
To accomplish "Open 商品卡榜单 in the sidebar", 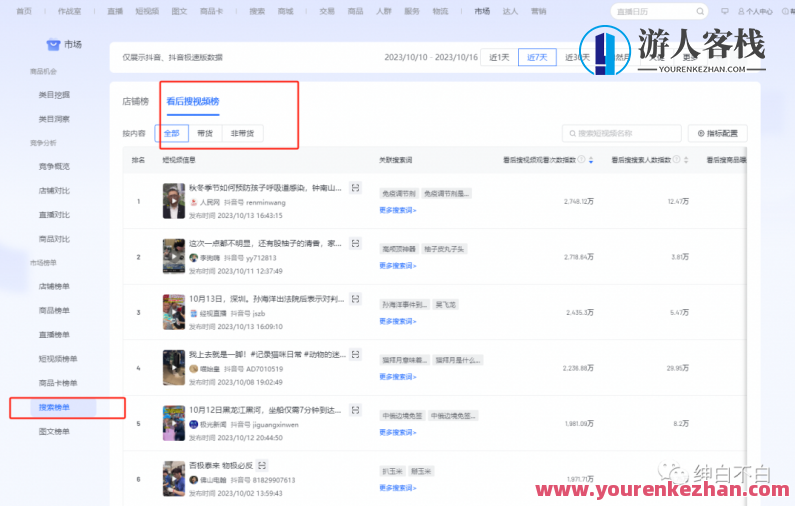I will click(58, 383).
